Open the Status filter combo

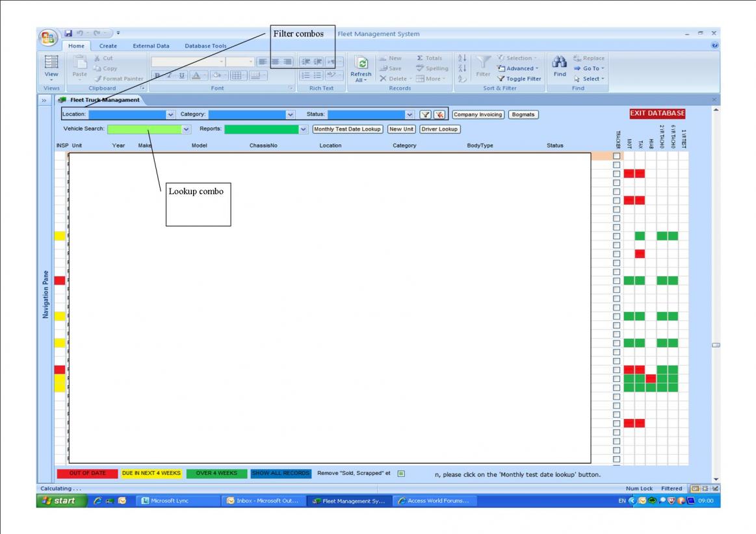pos(410,115)
